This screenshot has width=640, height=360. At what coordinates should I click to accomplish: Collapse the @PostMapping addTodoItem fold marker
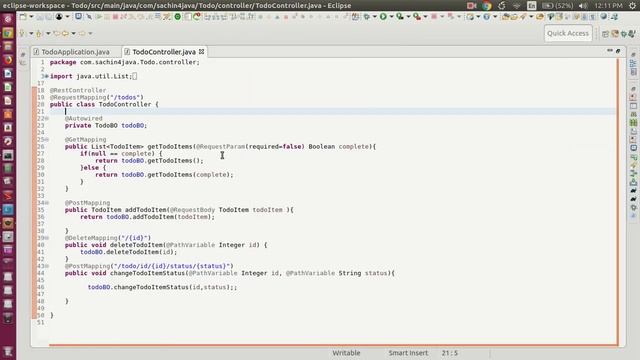click(47, 203)
